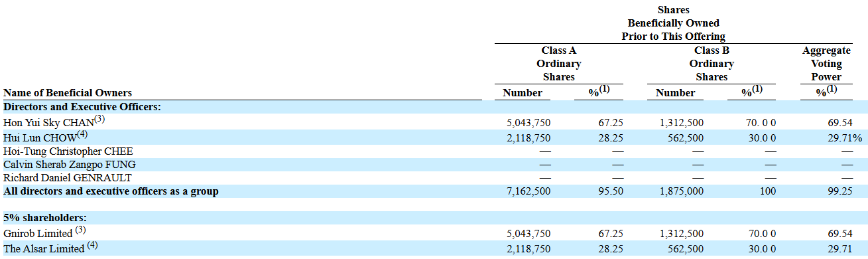Click the 'Number' header under Class B
The image size is (868, 259).
point(675,93)
